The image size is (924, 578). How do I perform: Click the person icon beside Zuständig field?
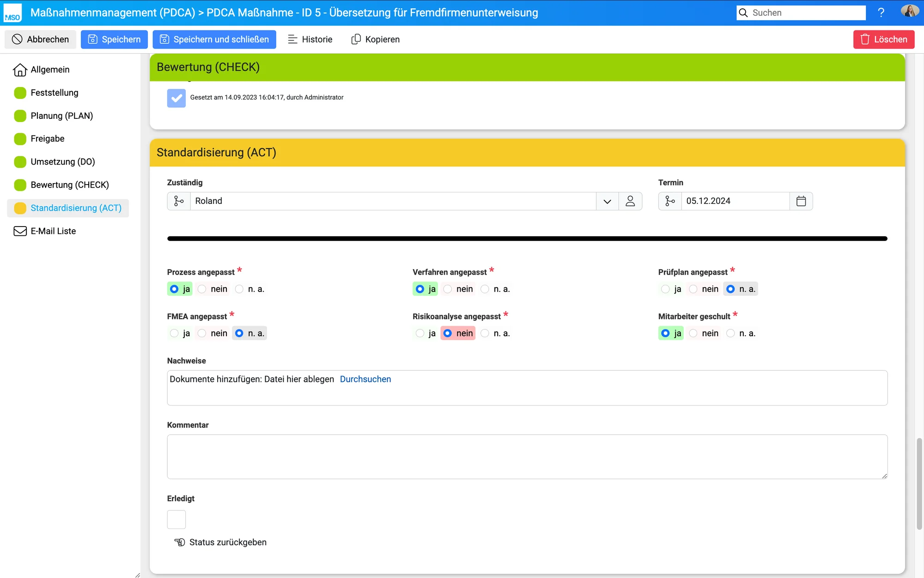[630, 201]
